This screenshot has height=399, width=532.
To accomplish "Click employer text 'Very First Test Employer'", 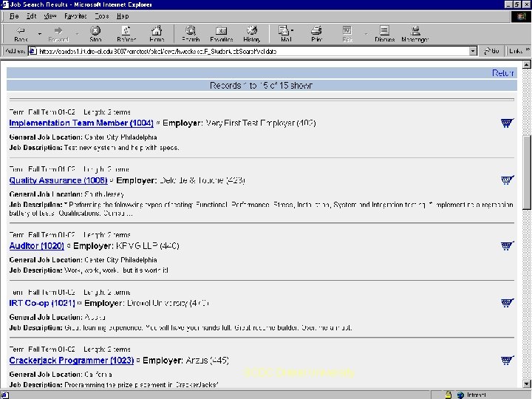I will pos(250,123).
